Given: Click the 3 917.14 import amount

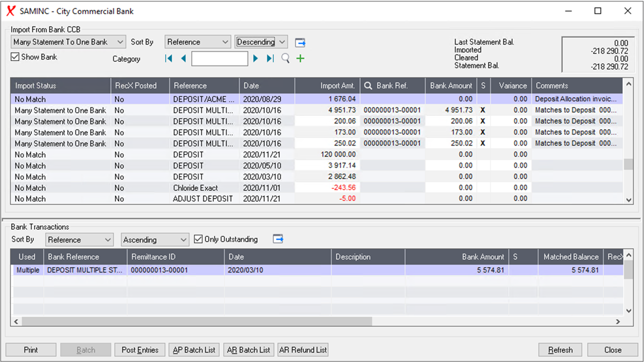Looking at the screenshot, I should coord(328,166).
